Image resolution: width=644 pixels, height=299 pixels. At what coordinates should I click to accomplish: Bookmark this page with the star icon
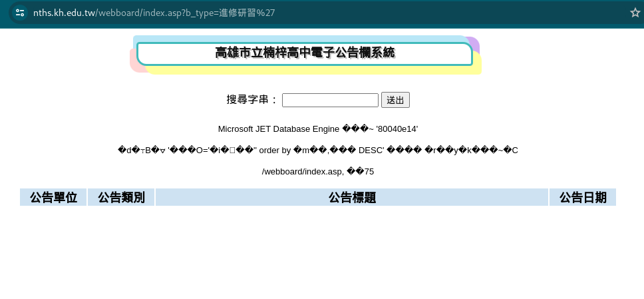(x=635, y=13)
